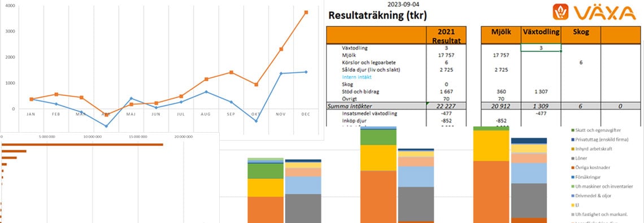Select the orange line NOV data point

point(281,49)
